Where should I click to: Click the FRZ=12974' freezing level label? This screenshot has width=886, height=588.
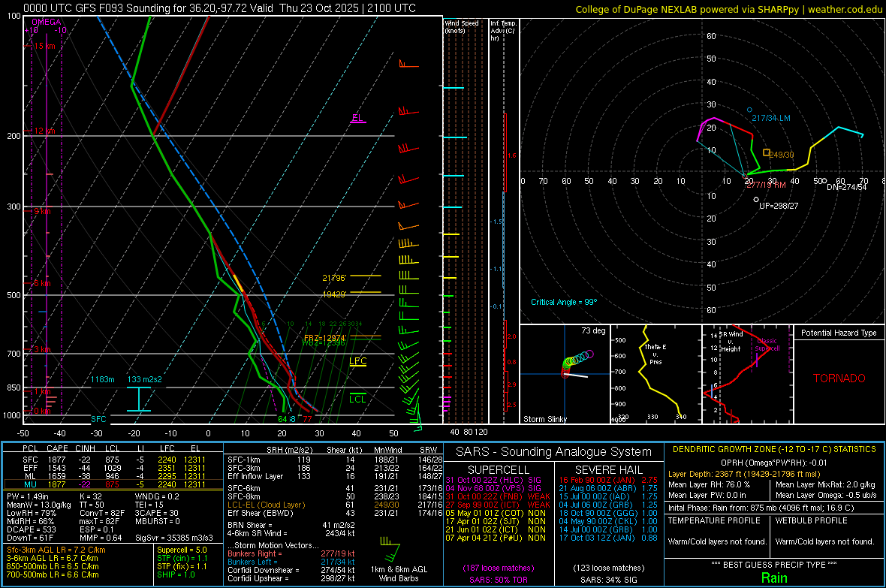click(x=325, y=337)
